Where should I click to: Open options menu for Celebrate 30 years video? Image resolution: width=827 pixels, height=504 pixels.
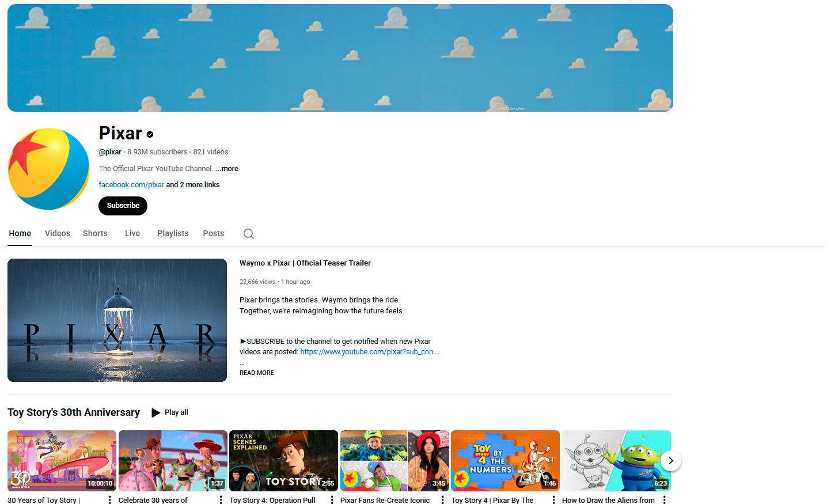221,500
